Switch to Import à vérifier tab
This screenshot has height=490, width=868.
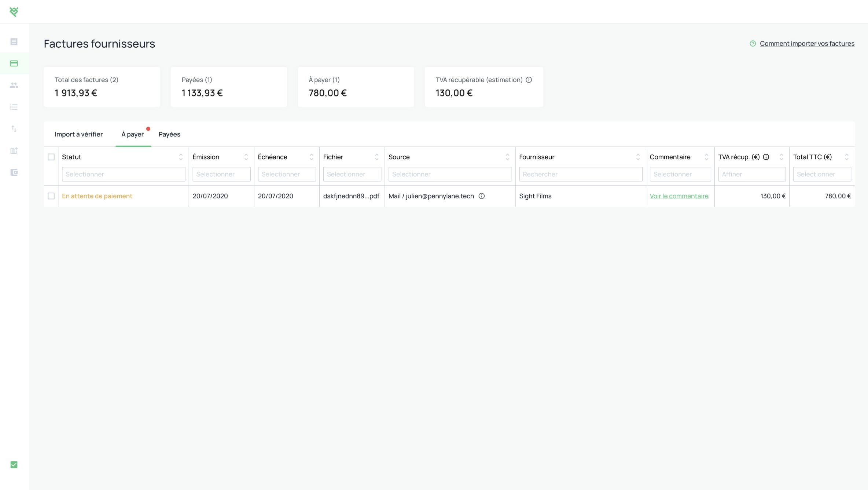click(x=78, y=134)
